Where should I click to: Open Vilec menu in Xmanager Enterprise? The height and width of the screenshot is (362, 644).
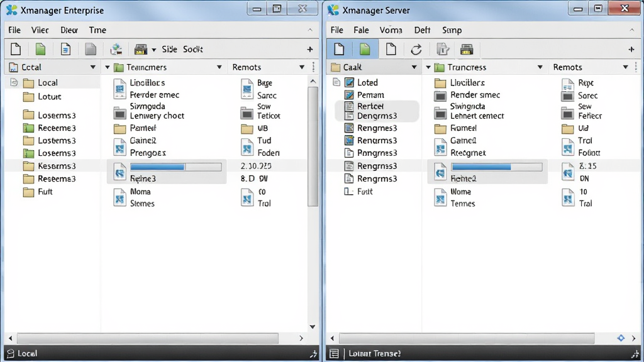click(x=40, y=30)
